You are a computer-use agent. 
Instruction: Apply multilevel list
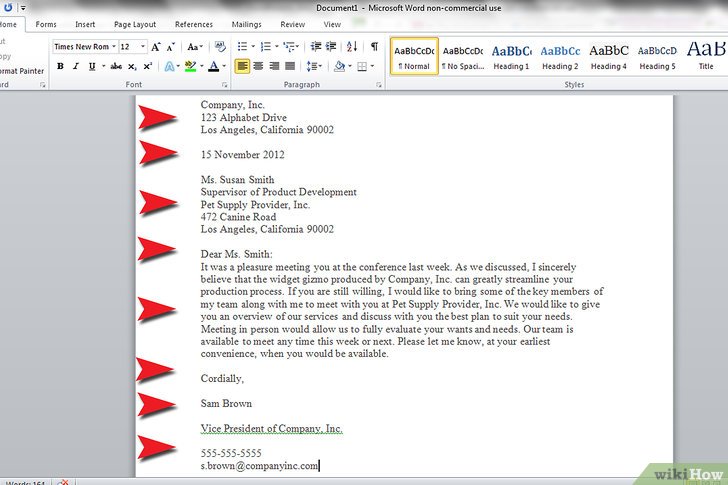pyautogui.click(x=289, y=46)
